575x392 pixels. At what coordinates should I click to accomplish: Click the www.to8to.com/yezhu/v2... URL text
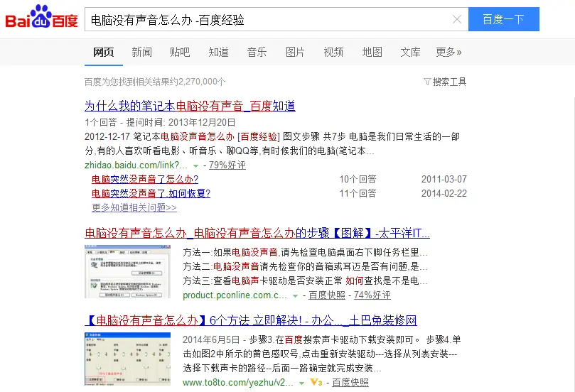click(x=238, y=383)
